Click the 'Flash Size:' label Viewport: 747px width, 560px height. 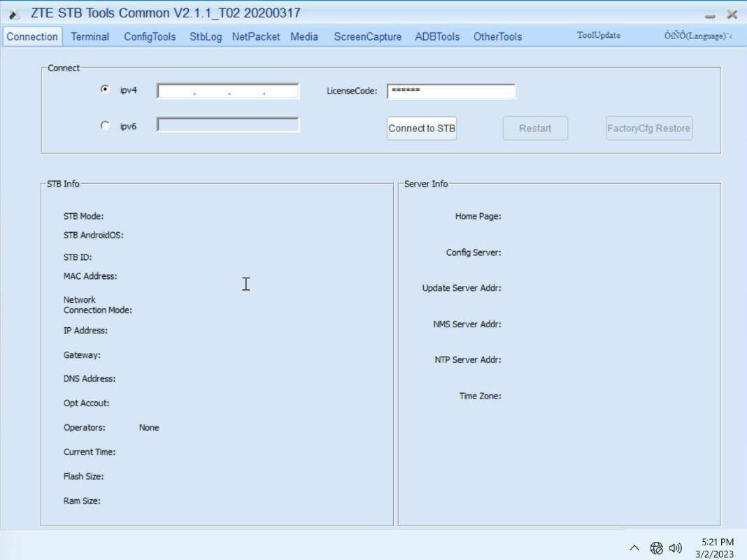[x=83, y=477]
